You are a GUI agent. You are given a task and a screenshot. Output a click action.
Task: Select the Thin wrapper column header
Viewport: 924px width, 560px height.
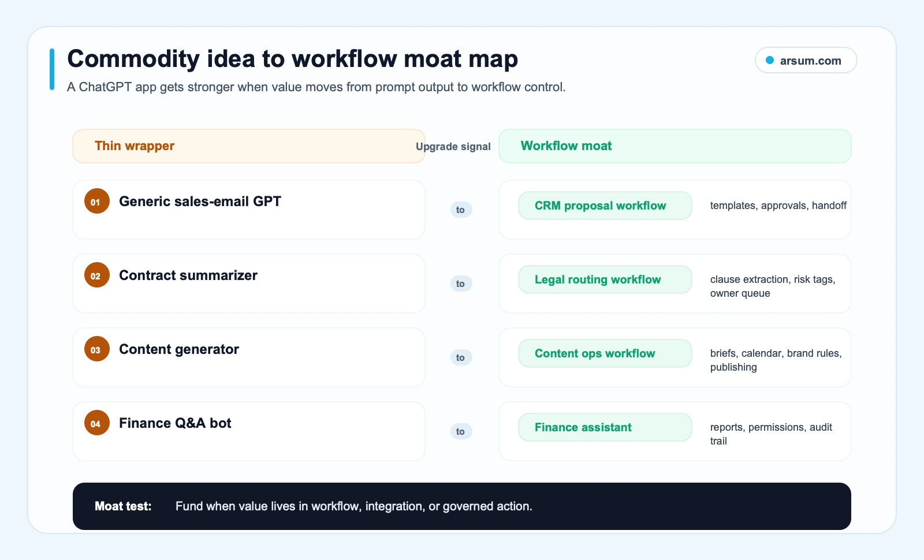[x=249, y=146]
